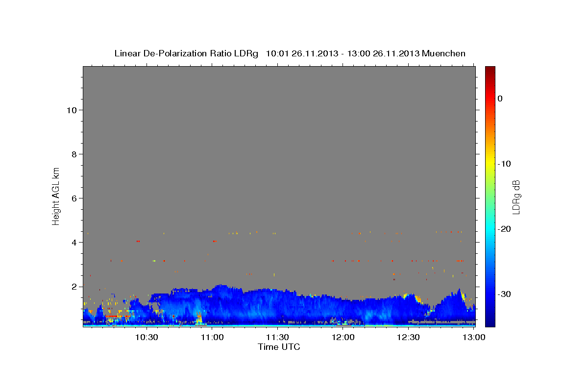The image size is (588, 392).
Task: Click the height tick label 10
Action: (71, 110)
